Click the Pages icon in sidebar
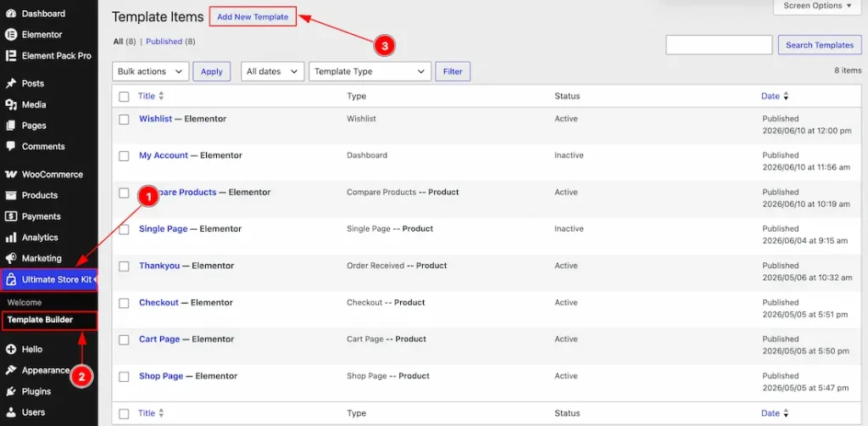The image size is (868, 426). [x=10, y=126]
